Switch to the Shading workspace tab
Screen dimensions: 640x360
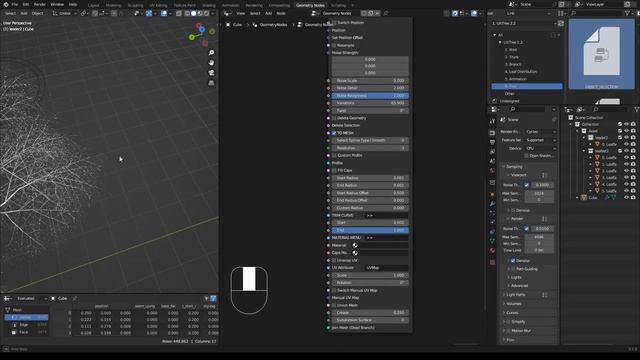coord(209,5)
